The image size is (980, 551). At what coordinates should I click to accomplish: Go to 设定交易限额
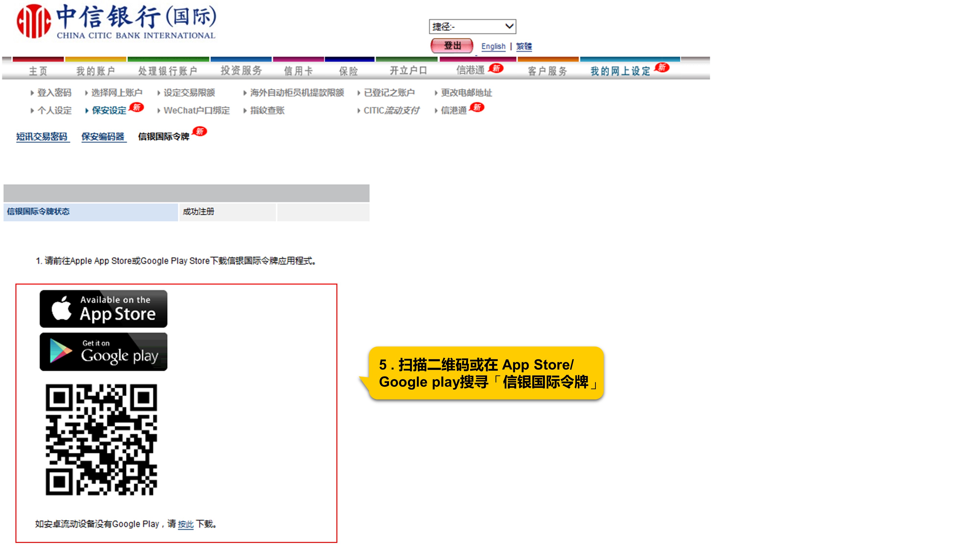[x=189, y=93]
